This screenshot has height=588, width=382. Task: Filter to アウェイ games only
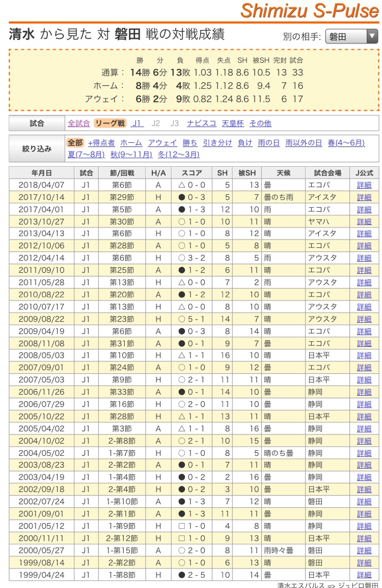(x=162, y=143)
